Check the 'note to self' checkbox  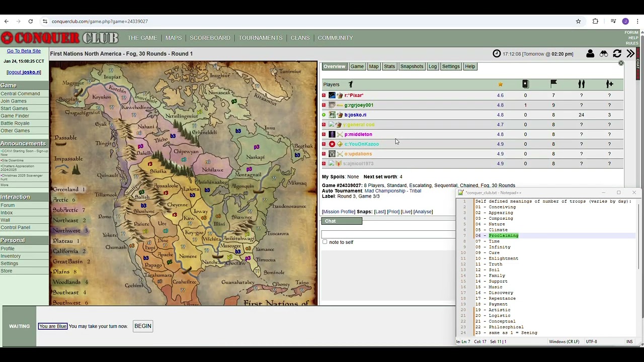pos(325,242)
